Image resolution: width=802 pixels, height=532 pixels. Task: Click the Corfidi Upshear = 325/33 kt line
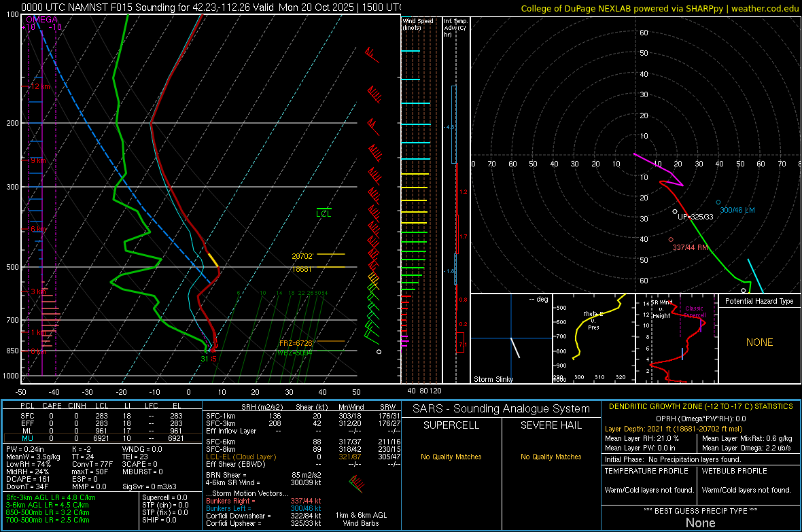point(264,523)
